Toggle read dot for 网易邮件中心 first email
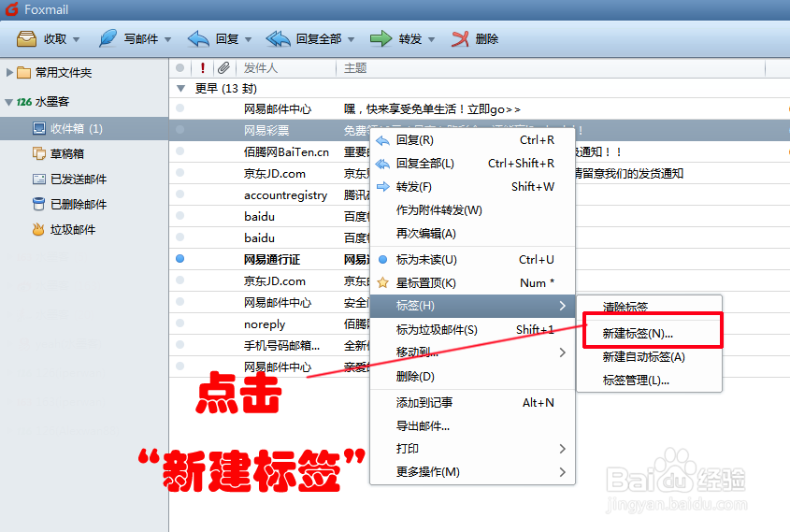This screenshot has width=790, height=532. coord(180,108)
